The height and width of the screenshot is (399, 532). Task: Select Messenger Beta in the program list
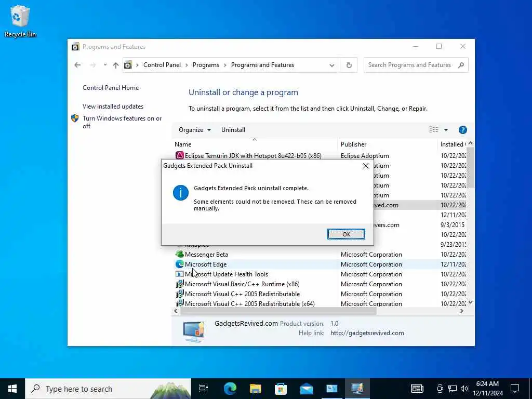coord(320,255)
